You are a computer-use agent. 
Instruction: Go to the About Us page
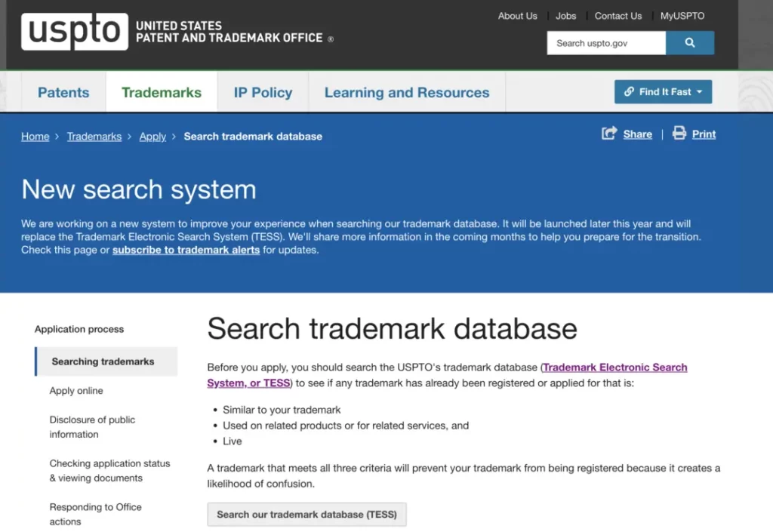(518, 16)
